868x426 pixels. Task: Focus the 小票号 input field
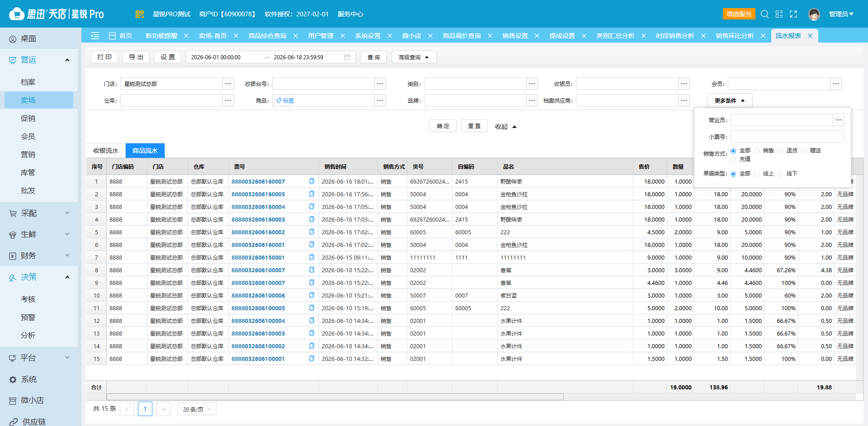click(787, 137)
